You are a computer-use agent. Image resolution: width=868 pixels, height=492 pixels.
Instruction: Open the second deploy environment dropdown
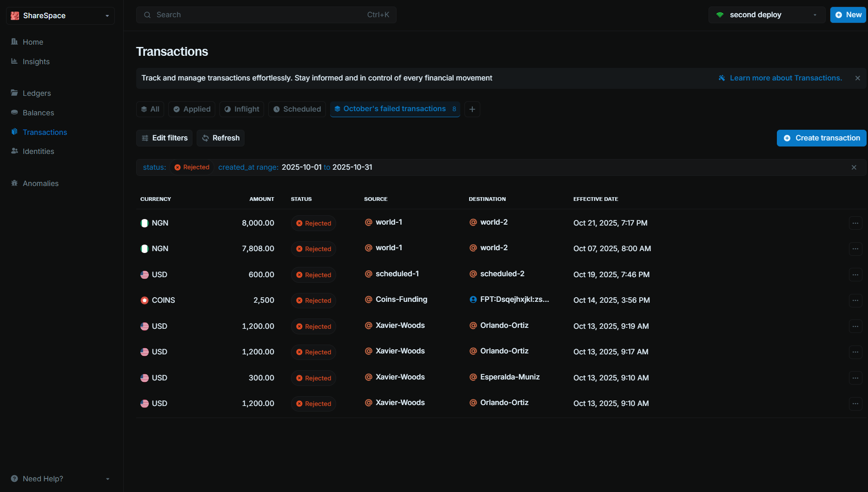pyautogui.click(x=767, y=15)
